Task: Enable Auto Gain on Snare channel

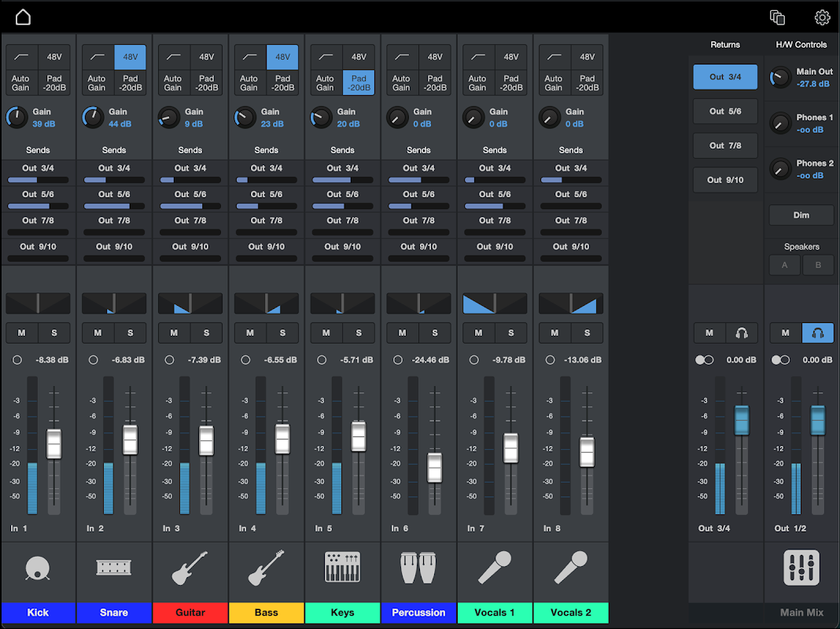Action: click(97, 83)
